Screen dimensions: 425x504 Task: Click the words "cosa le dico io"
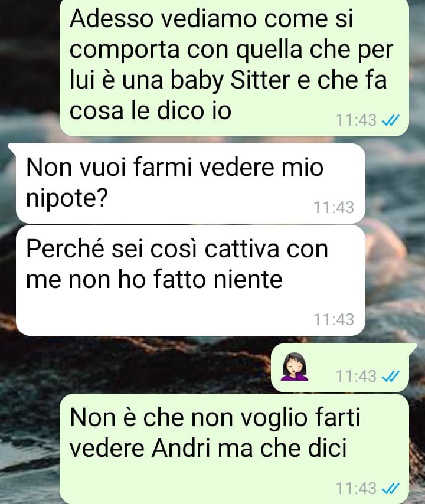coord(151,110)
